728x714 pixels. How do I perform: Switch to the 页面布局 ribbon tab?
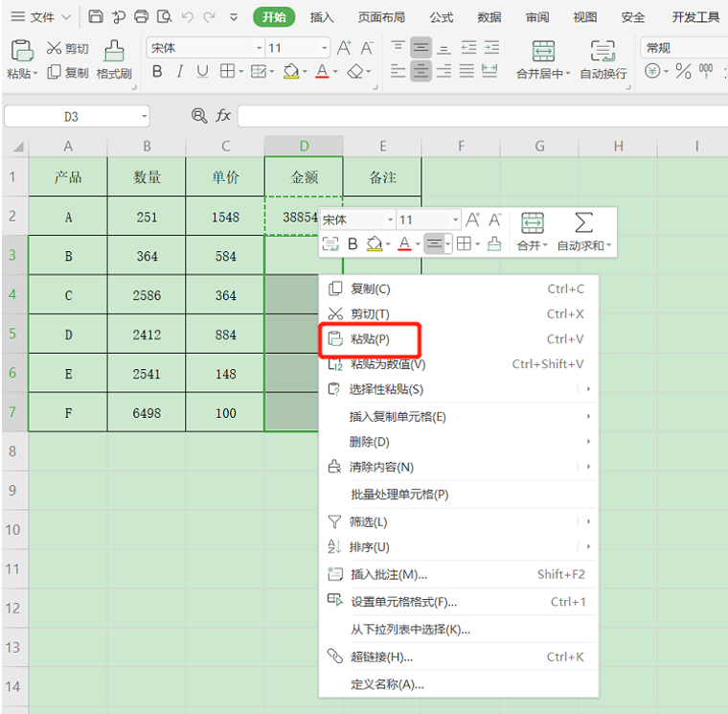pos(381,17)
